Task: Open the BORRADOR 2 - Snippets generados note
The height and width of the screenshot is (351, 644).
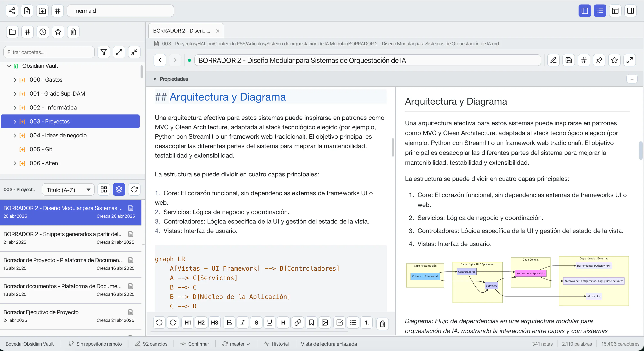Action: (71, 238)
